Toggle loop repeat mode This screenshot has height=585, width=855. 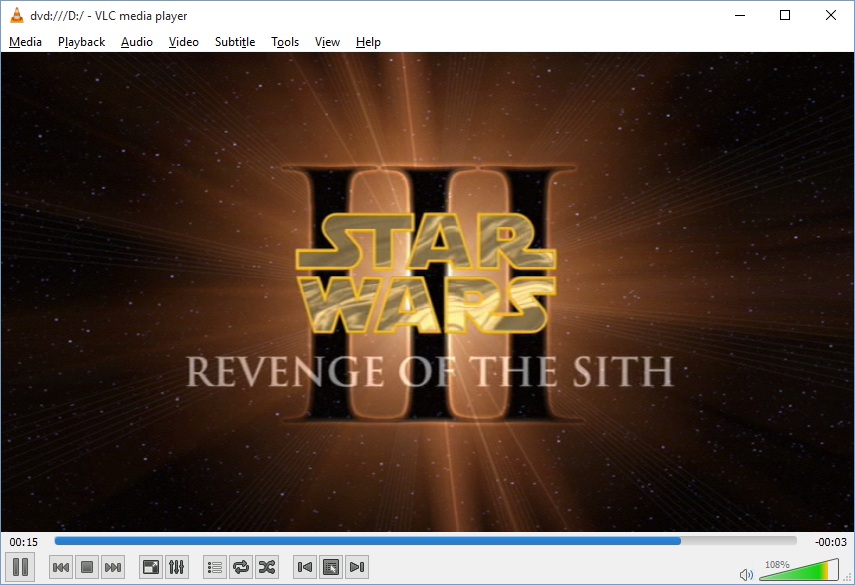click(241, 568)
